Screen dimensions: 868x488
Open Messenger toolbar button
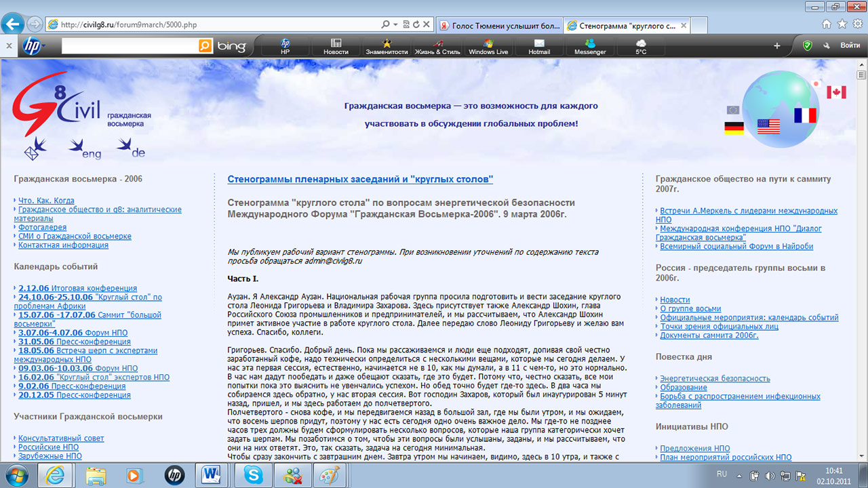coord(590,46)
